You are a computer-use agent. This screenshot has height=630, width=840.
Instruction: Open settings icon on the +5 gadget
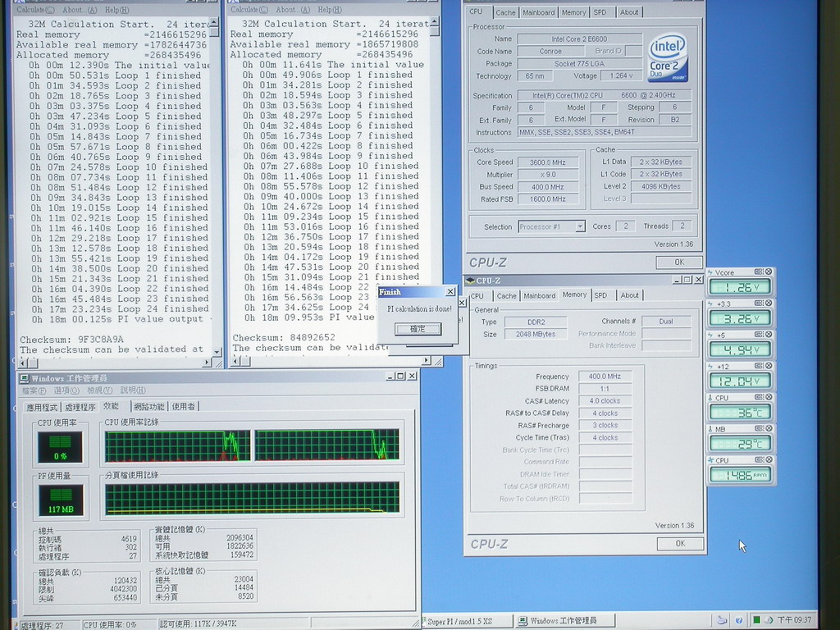pos(759,335)
